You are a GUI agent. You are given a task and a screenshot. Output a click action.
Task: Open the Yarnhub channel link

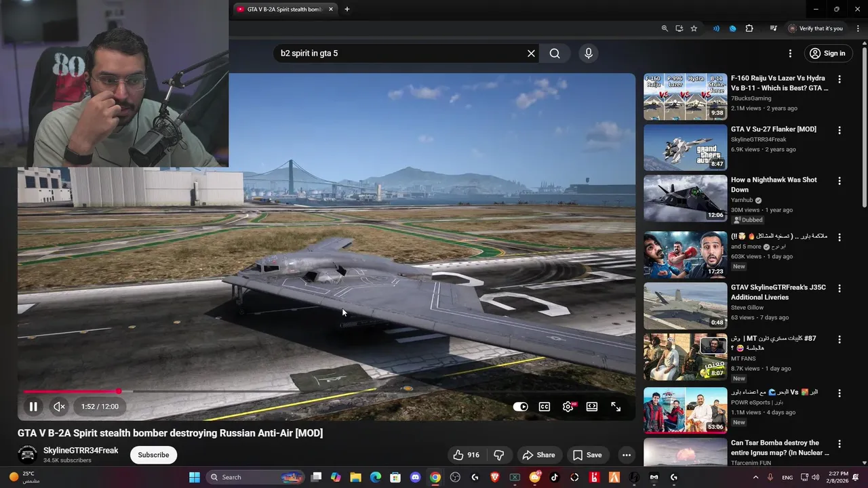(742, 200)
